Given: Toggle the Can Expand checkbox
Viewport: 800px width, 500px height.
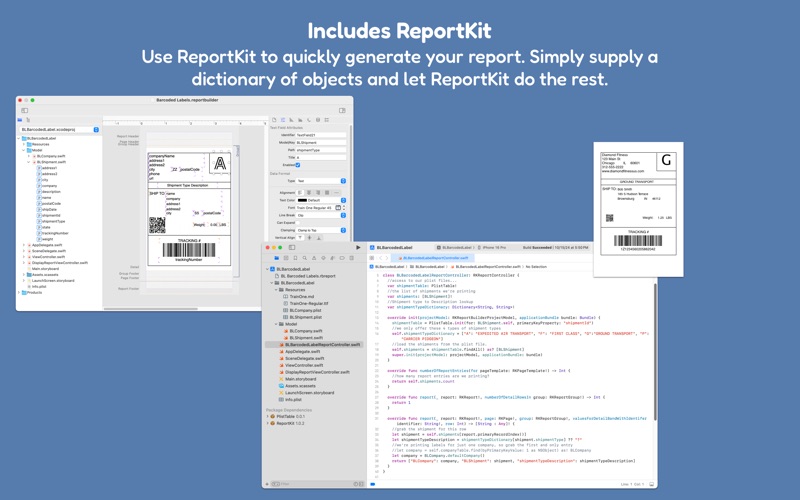Looking at the screenshot, I should 298,222.
